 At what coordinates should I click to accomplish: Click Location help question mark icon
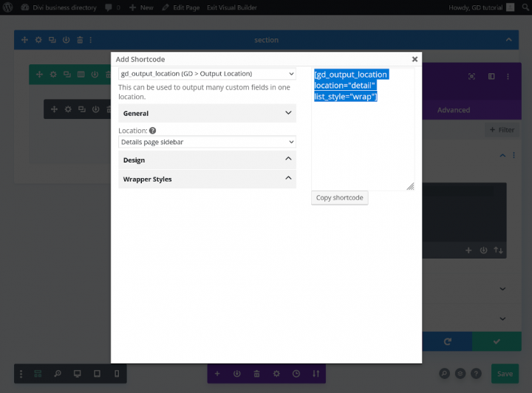(152, 130)
